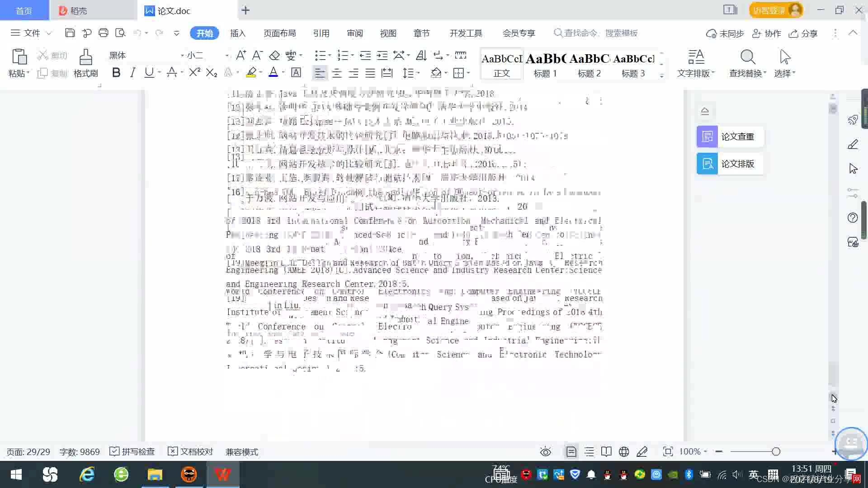Click the center alignment icon
868x488 pixels.
click(x=336, y=73)
